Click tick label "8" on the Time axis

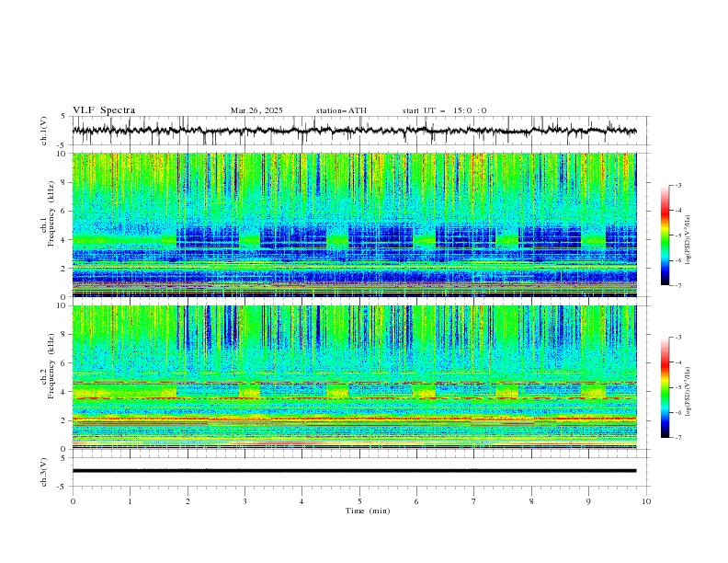click(x=531, y=501)
